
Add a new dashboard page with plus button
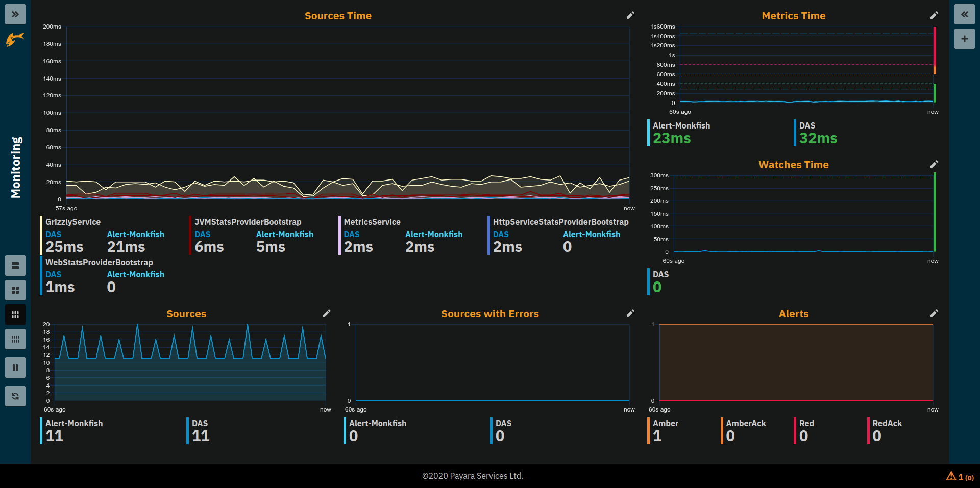tap(965, 39)
